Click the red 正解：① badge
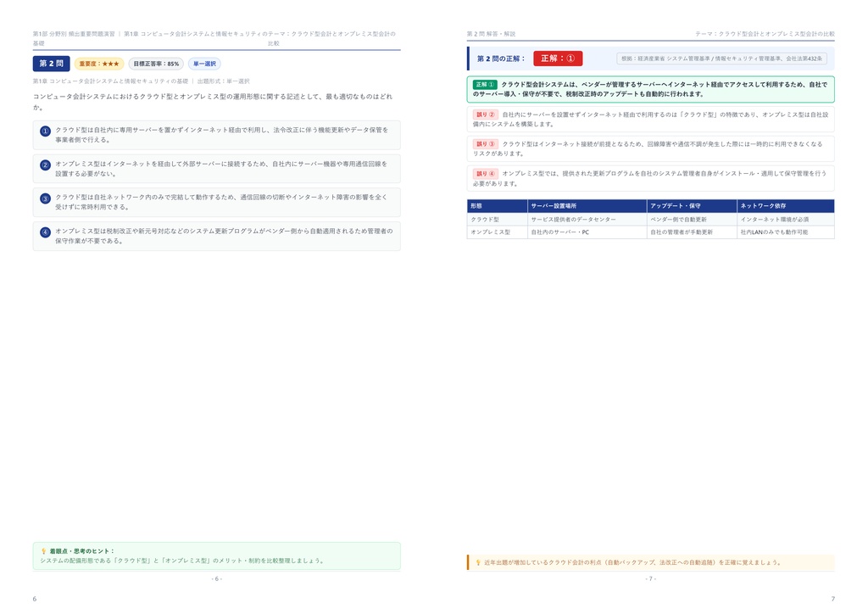The height and width of the screenshot is (614, 868). 558,59
